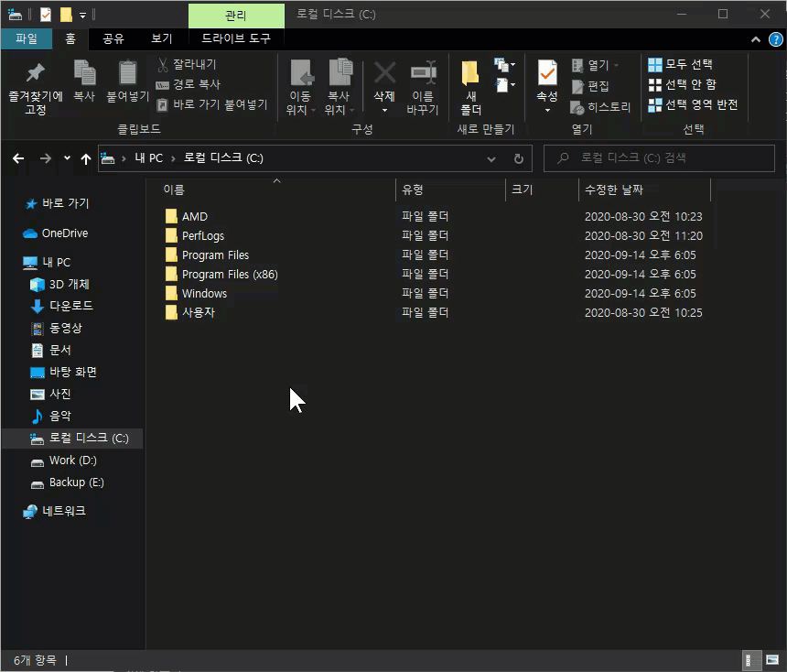Viewport: 787px width, 672px height.
Task: Switch to the 홈 (Home) tab
Action: 70,38
